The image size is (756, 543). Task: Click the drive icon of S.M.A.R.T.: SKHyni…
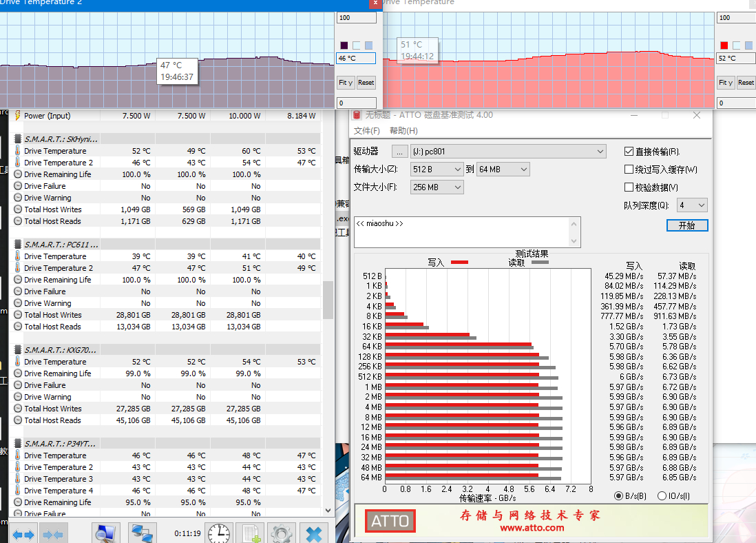17,139
